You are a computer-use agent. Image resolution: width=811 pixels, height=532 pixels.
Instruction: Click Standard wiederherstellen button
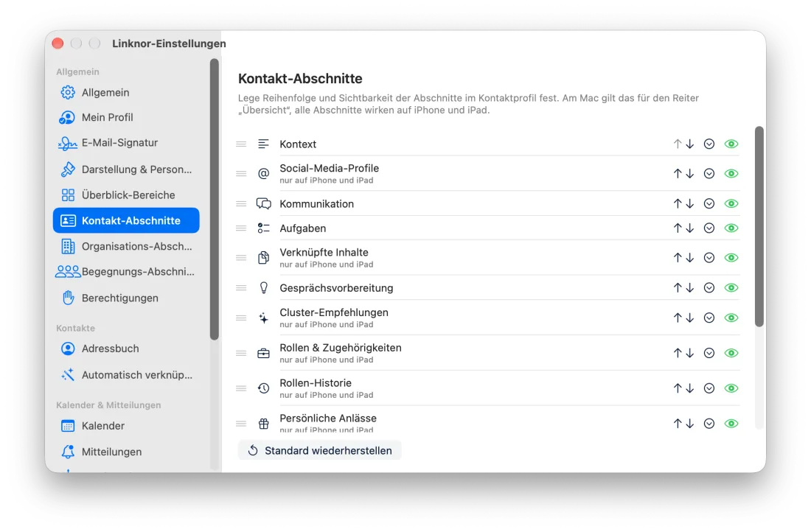[x=320, y=450]
